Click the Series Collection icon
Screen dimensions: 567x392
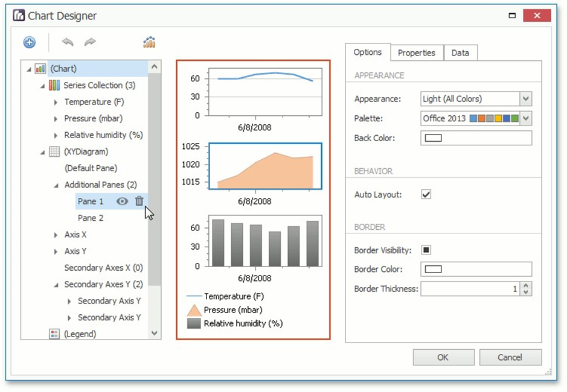point(54,86)
